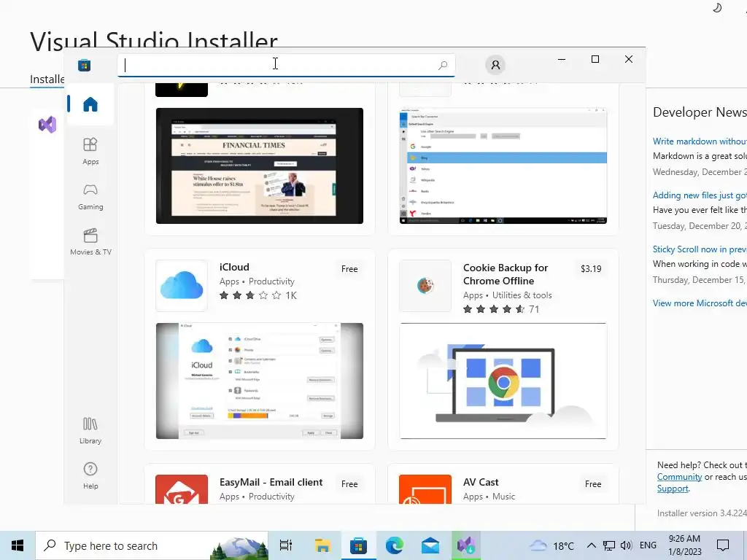Click 'Apps • Utilities & tools' under Cookie Backup
The height and width of the screenshot is (560, 747).
(508, 295)
